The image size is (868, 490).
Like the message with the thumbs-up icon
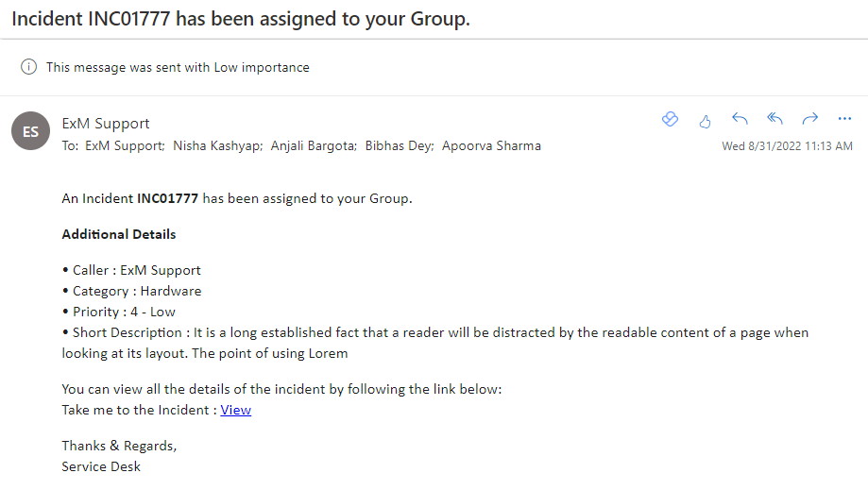tap(705, 121)
